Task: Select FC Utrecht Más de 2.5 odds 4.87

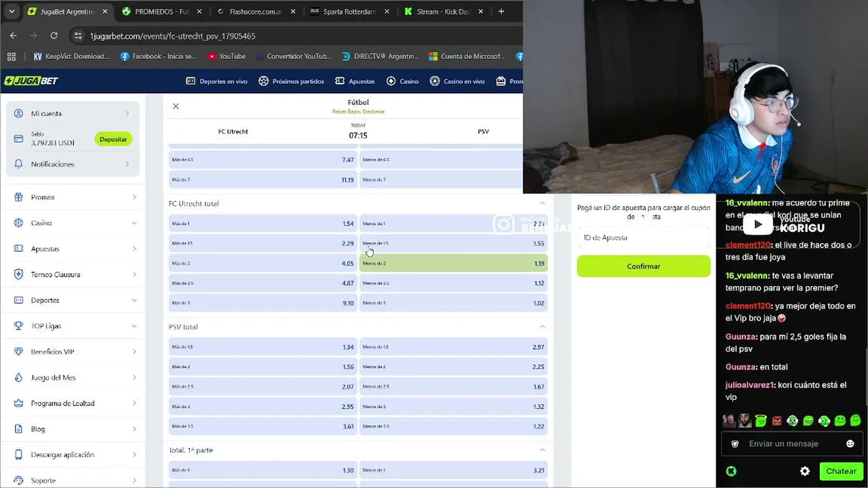Action: pos(263,283)
